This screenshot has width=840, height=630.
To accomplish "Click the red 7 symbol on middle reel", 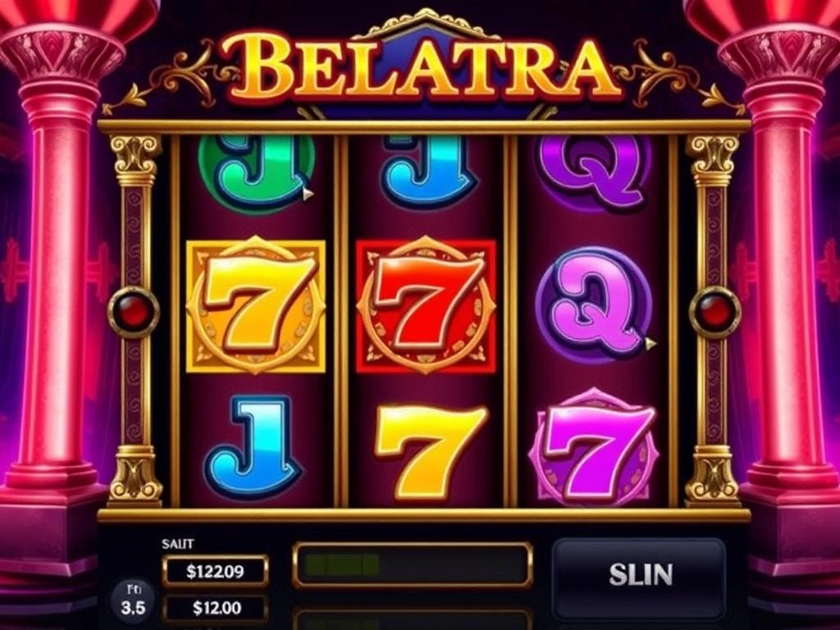I will click(426, 306).
